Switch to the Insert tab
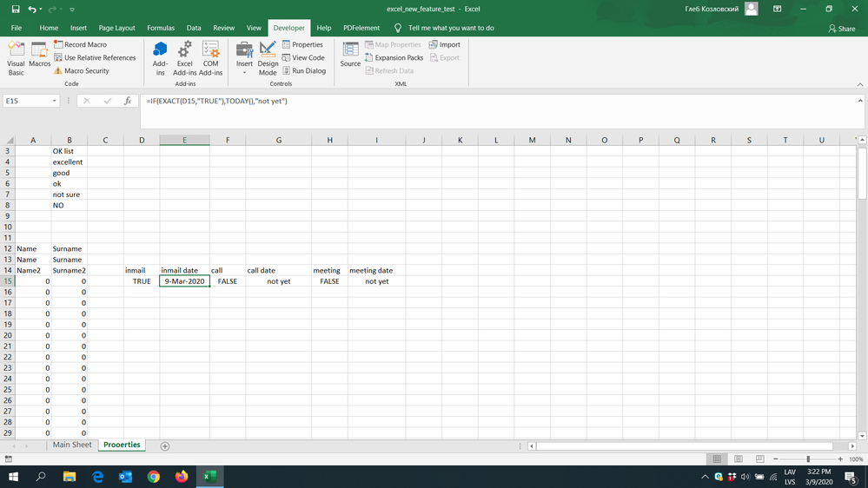Screen dimensions: 868x488 coord(78,28)
